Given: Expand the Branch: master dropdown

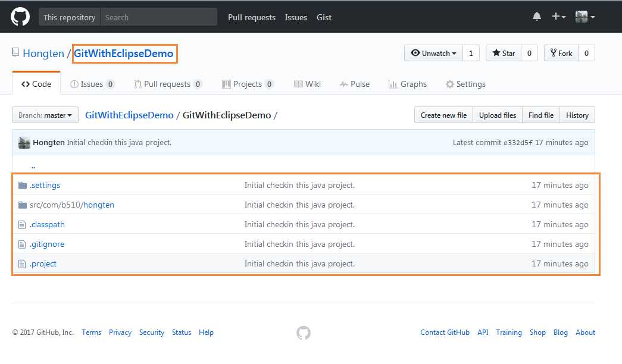Looking at the screenshot, I should pyautogui.click(x=45, y=115).
